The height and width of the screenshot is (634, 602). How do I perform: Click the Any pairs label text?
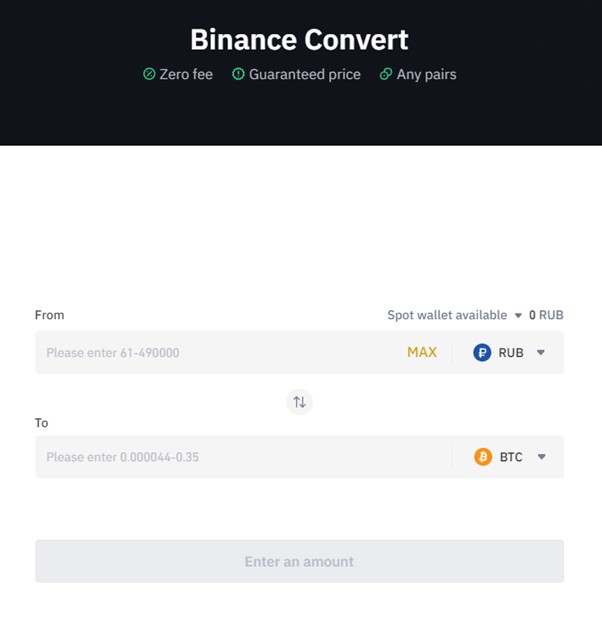[x=427, y=74]
